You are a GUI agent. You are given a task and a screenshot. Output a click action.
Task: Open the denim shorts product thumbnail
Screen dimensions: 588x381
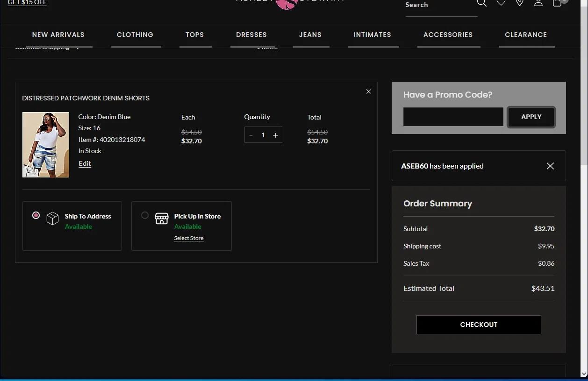click(46, 145)
